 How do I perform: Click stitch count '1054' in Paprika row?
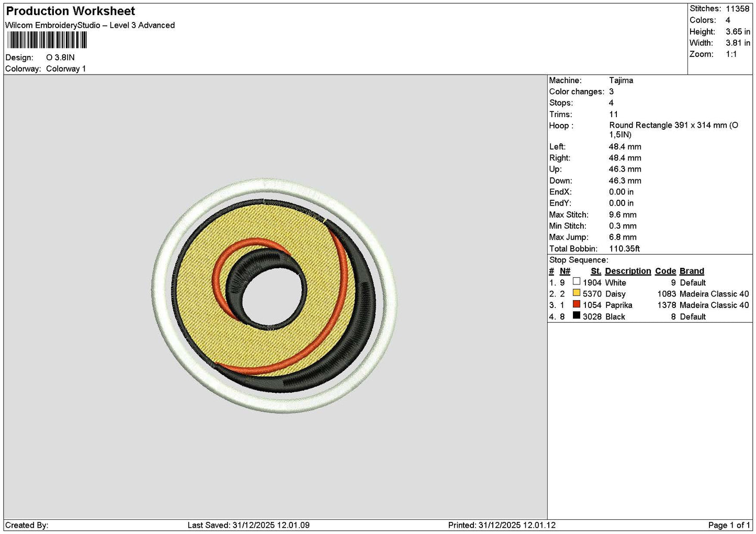click(x=592, y=305)
